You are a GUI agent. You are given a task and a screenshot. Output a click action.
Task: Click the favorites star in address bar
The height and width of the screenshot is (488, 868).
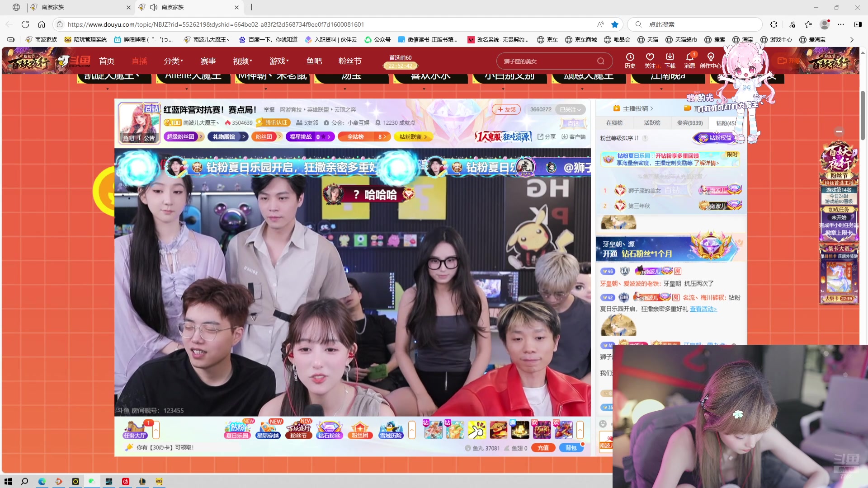coord(615,24)
